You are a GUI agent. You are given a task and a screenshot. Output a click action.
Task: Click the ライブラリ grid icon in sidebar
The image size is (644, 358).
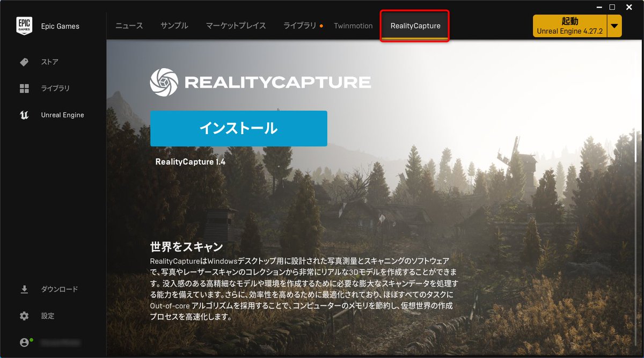pos(24,89)
